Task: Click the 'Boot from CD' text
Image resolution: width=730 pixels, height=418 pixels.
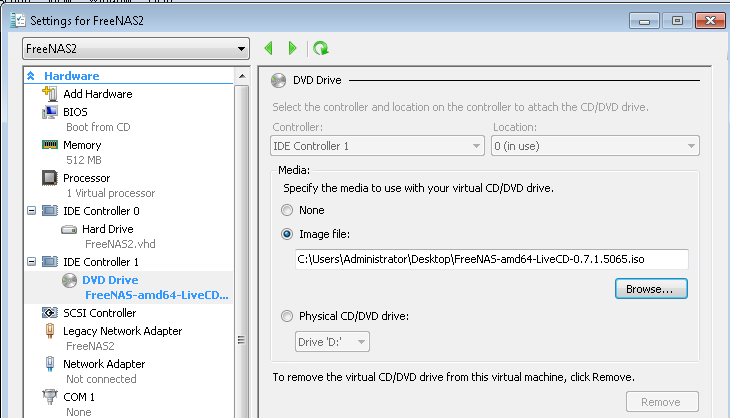Action: click(x=98, y=127)
